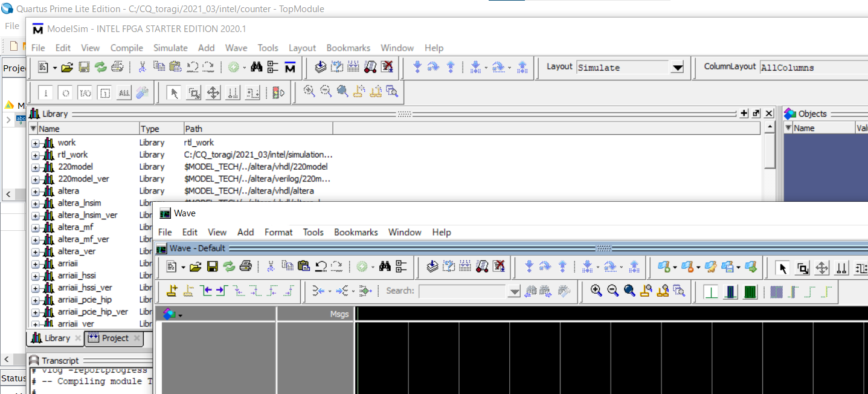Click Zoom In icon in main ModelSim toolbar
868x394 pixels.
[309, 91]
